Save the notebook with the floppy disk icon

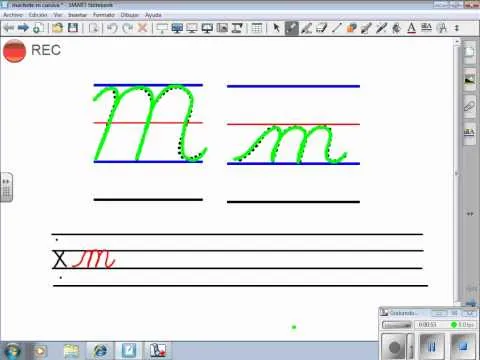[73, 28]
